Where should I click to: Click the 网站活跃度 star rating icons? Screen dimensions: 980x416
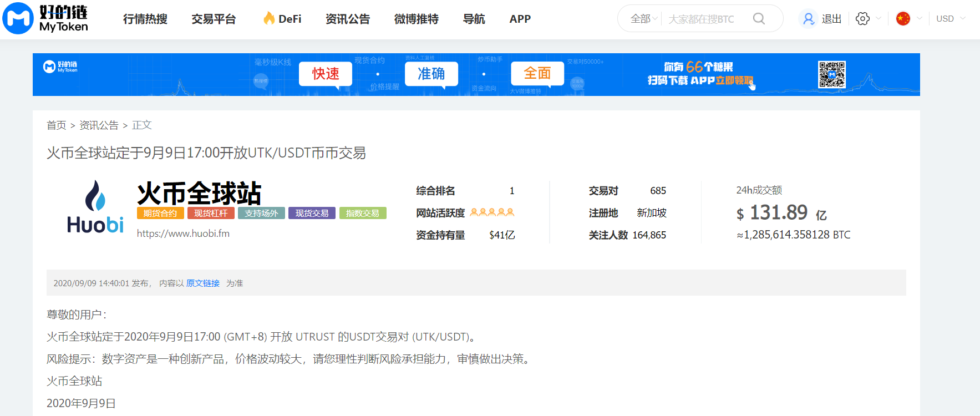(492, 212)
